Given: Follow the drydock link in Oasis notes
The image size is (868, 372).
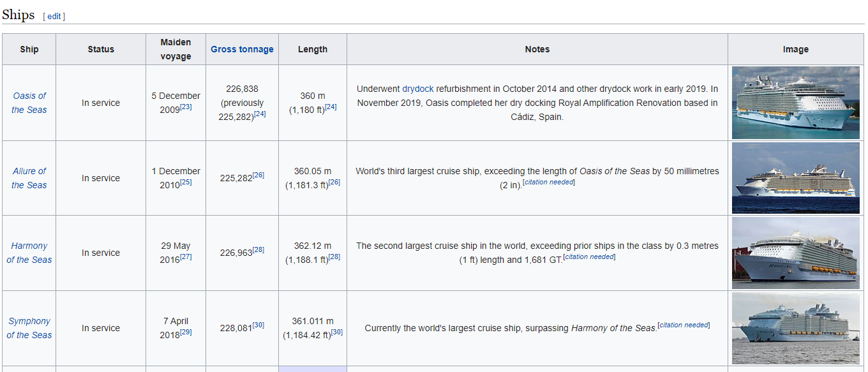Looking at the screenshot, I should tap(417, 89).
